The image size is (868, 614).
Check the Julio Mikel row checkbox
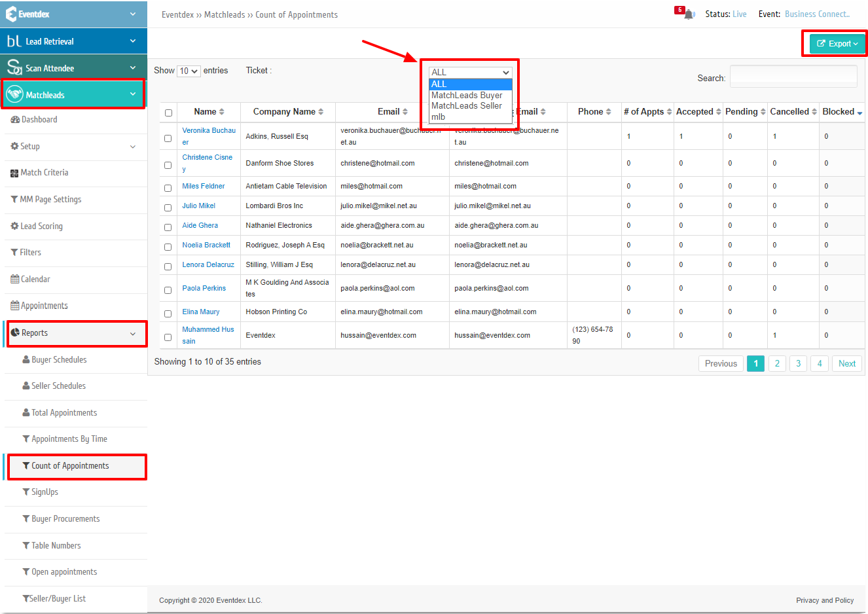(168, 208)
